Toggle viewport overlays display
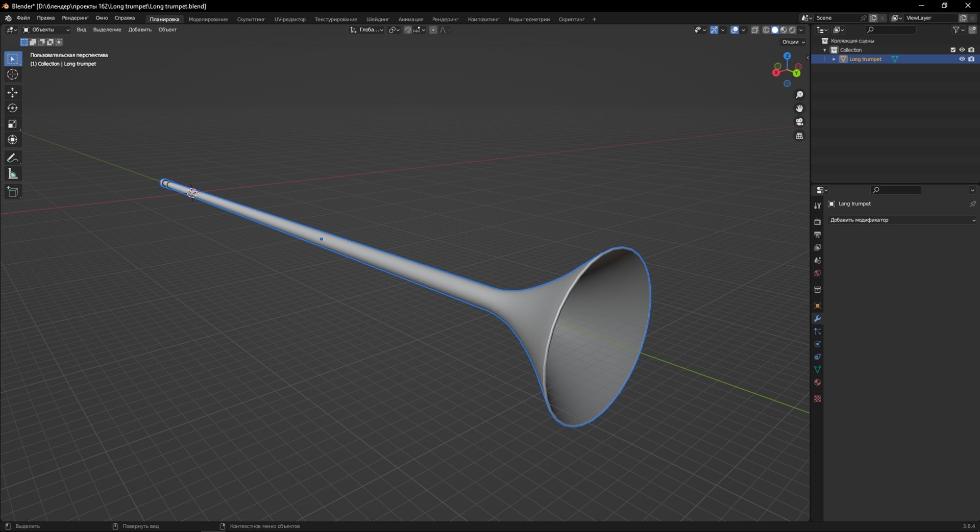980x532 pixels. [x=734, y=30]
